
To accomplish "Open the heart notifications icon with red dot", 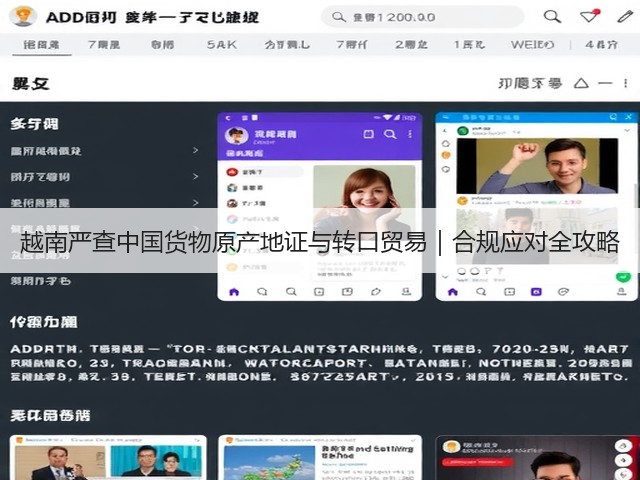I will (589, 16).
